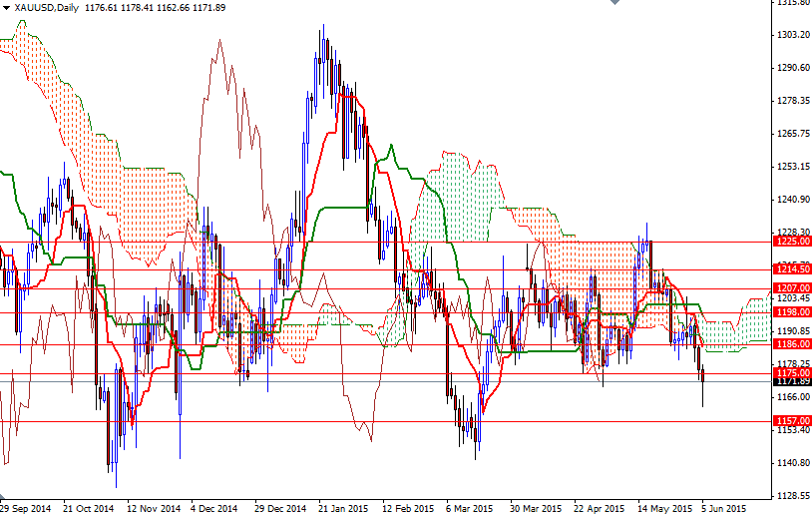Click the 12 Nov 2014 date label
Viewport: 812px width, 515px height.
153,507
